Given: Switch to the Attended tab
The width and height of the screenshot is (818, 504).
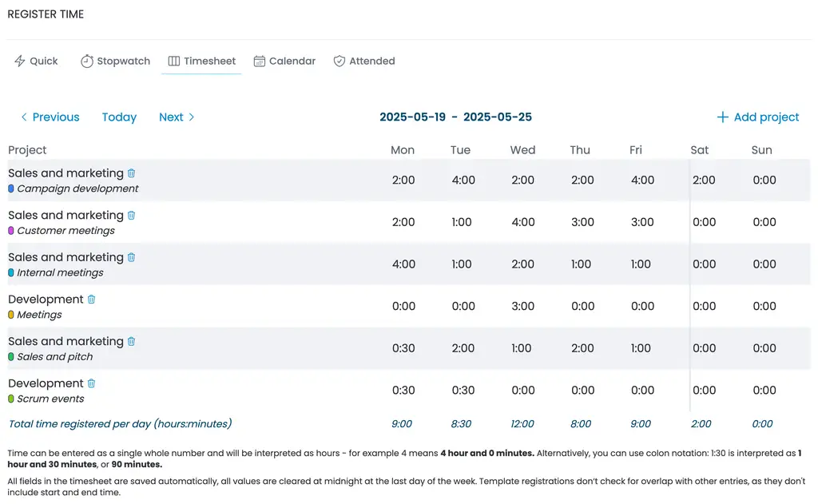Looking at the screenshot, I should [364, 62].
